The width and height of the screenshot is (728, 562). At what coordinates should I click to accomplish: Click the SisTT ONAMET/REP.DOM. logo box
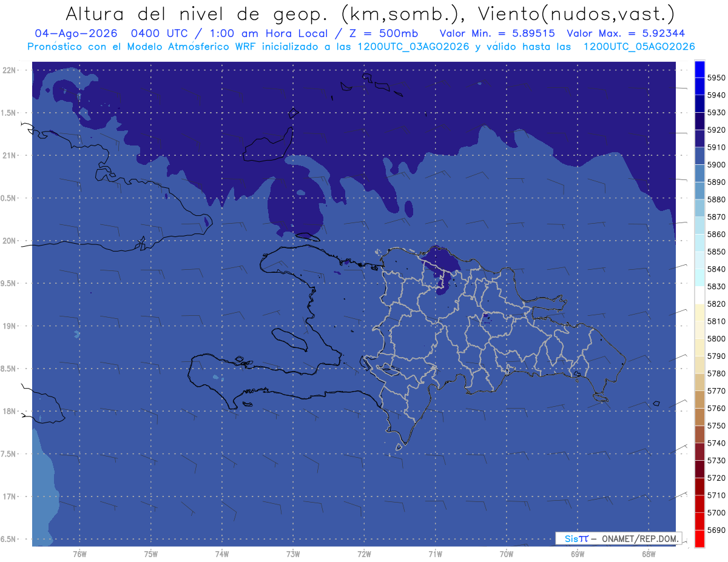coord(618,538)
